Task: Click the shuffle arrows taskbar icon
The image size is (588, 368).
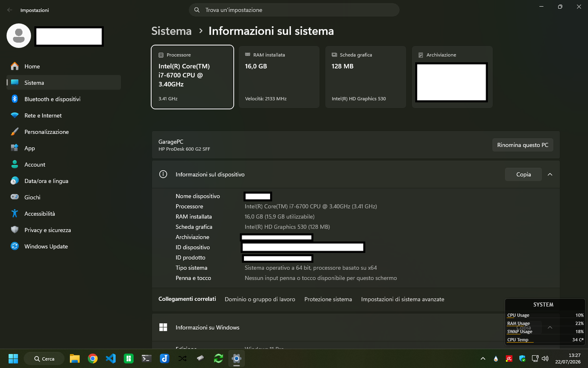Action: [x=182, y=358]
